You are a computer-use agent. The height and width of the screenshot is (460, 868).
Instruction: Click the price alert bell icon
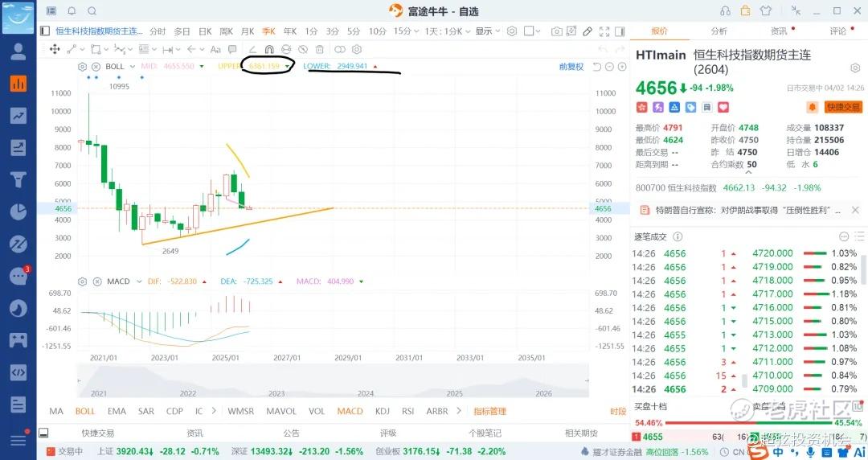812,107
